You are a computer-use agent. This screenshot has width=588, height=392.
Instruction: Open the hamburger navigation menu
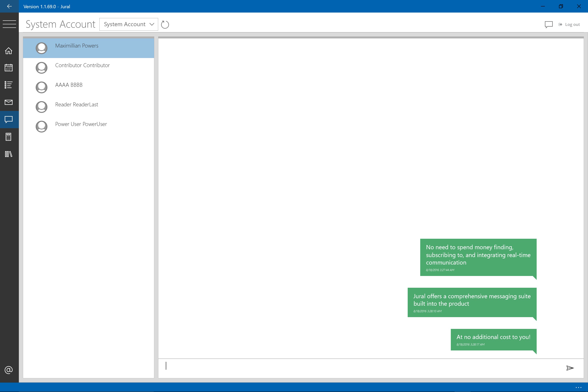tap(9, 24)
